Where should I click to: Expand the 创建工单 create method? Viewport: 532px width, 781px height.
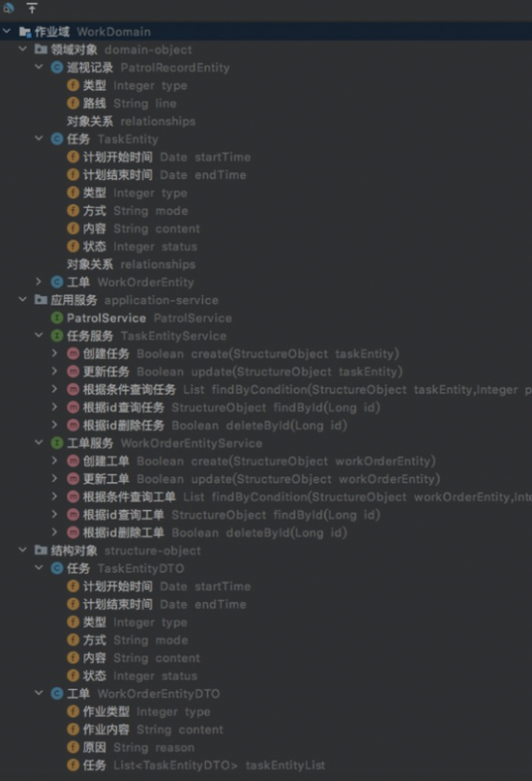pos(55,461)
